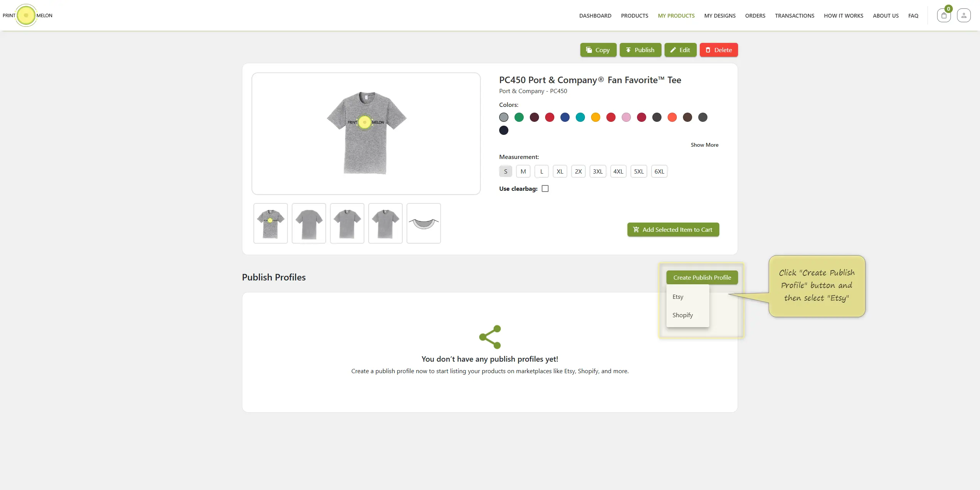Pick the dark maroon color swatch
The height and width of the screenshot is (490, 980).
(534, 117)
